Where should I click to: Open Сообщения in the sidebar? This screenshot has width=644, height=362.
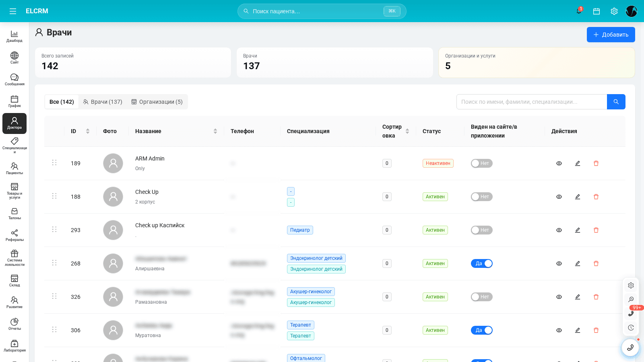click(x=14, y=80)
